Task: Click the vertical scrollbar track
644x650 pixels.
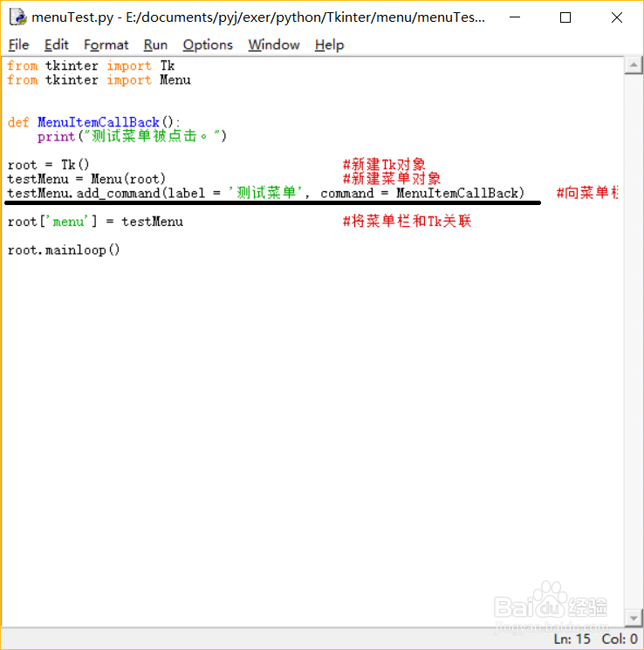Action: pyautogui.click(x=634, y=342)
